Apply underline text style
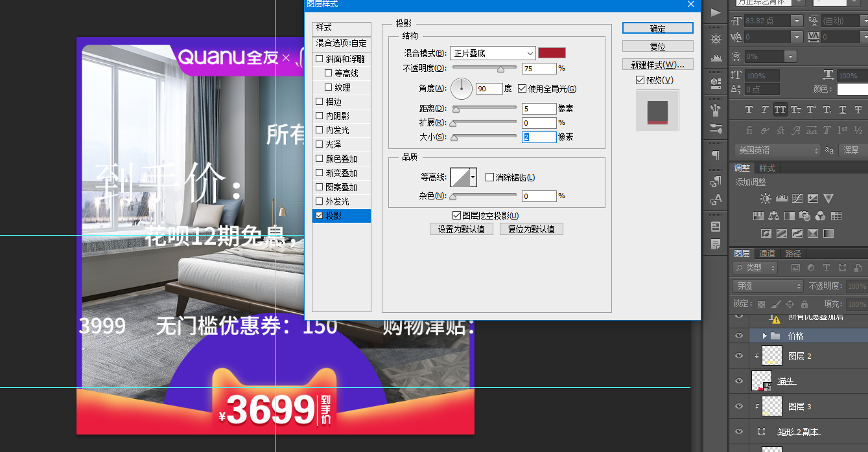The height and width of the screenshot is (452, 868). pos(843,109)
